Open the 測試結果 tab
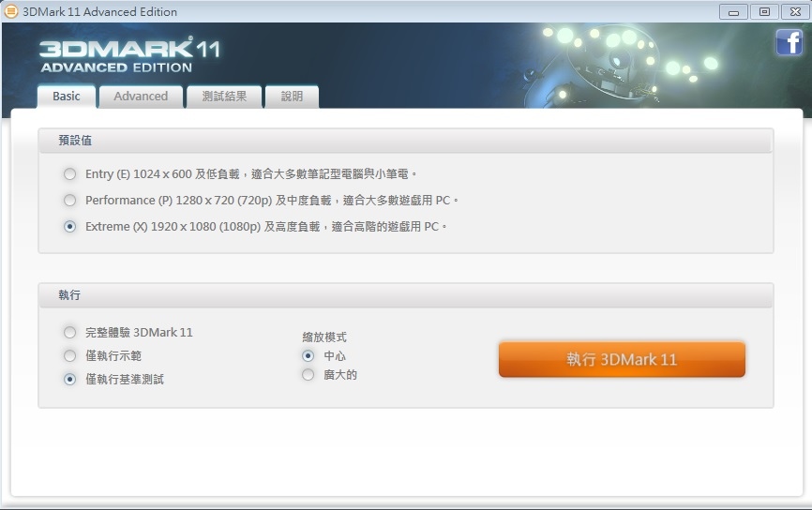 pos(224,97)
